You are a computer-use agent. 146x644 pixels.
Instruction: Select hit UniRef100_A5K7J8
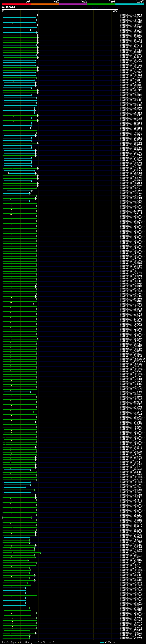(x=131, y=540)
